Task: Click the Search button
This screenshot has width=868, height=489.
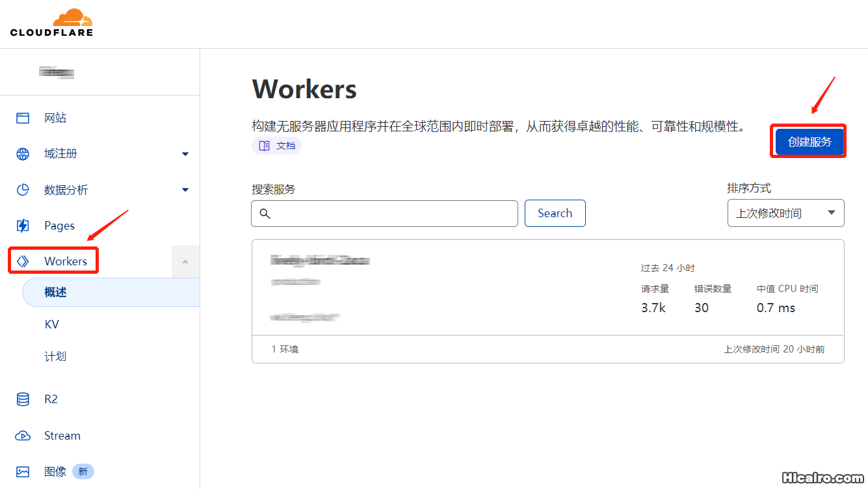Action: coord(555,213)
